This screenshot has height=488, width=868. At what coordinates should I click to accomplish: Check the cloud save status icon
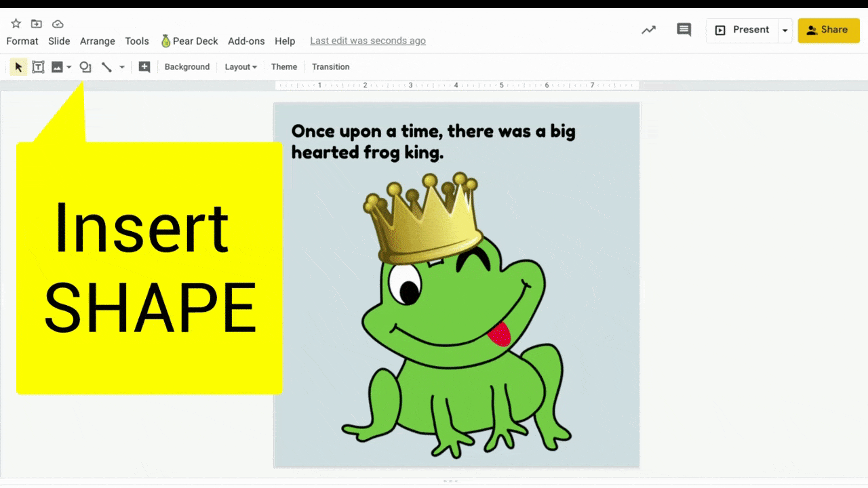pyautogui.click(x=58, y=24)
